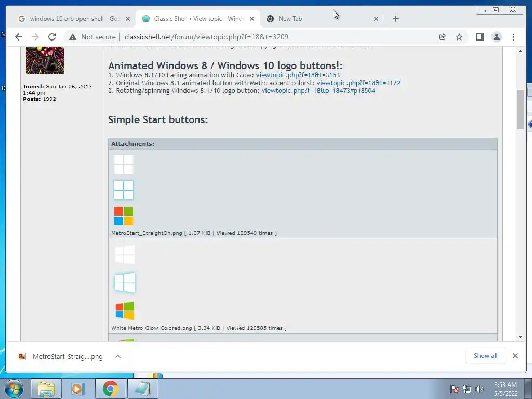Bookmark this page with the star icon
532x399 pixels.
[x=459, y=37]
